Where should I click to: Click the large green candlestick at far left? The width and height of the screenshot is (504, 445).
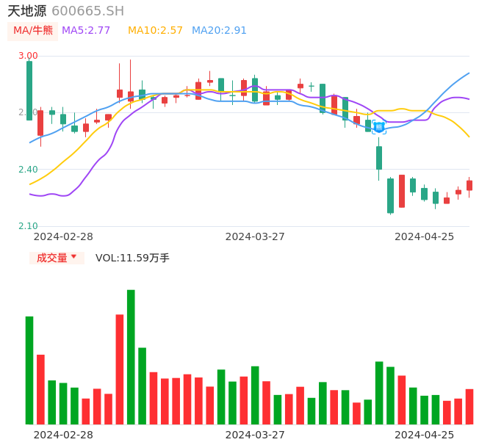click(29, 90)
